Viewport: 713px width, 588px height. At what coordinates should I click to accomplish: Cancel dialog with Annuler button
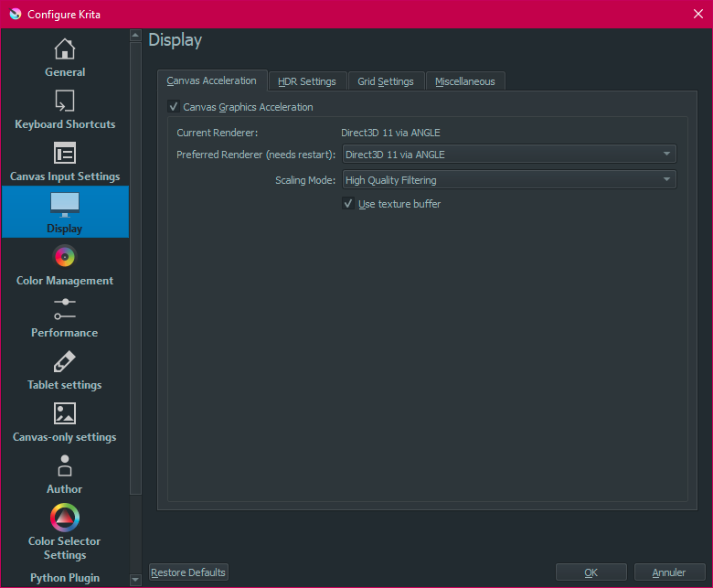669,572
